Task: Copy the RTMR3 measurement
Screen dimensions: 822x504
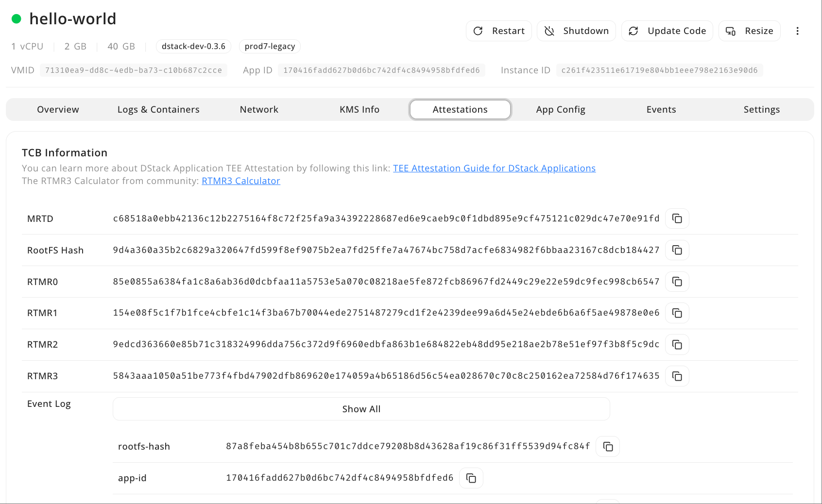Action: pos(677,376)
